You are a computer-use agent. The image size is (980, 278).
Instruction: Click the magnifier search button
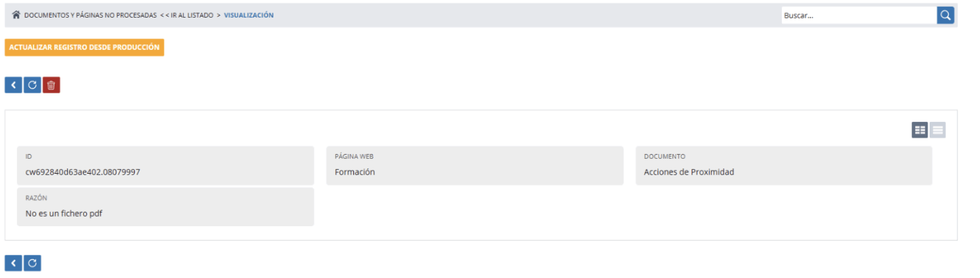point(945,15)
